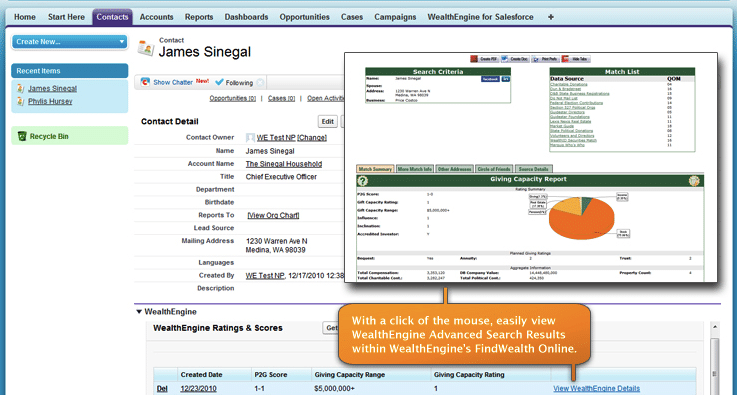Open the Circle of Friends tab
Viewport: 737px width, 395px height.
pyautogui.click(x=494, y=169)
